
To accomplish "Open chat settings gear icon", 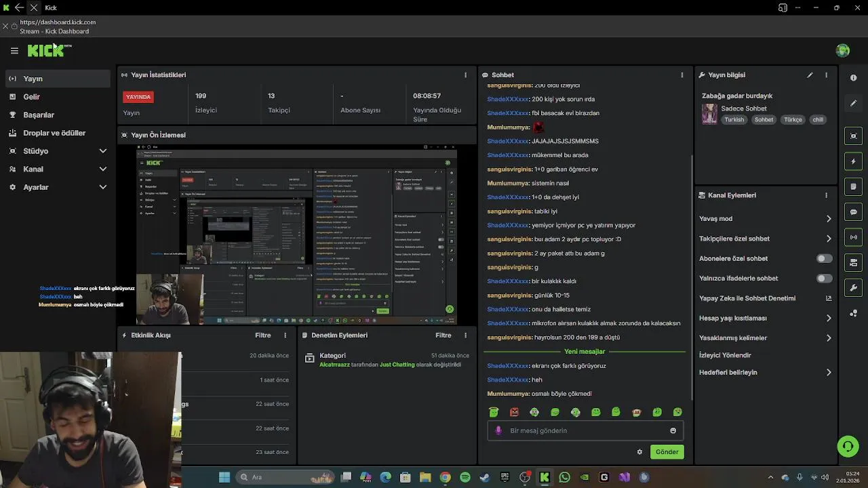I will (x=639, y=452).
